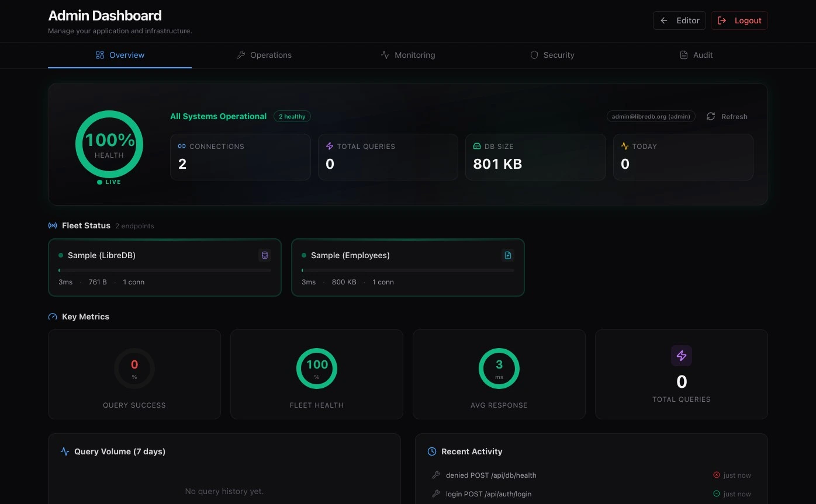The width and height of the screenshot is (816, 504).
Task: Switch to the Operations tab
Action: click(264, 55)
